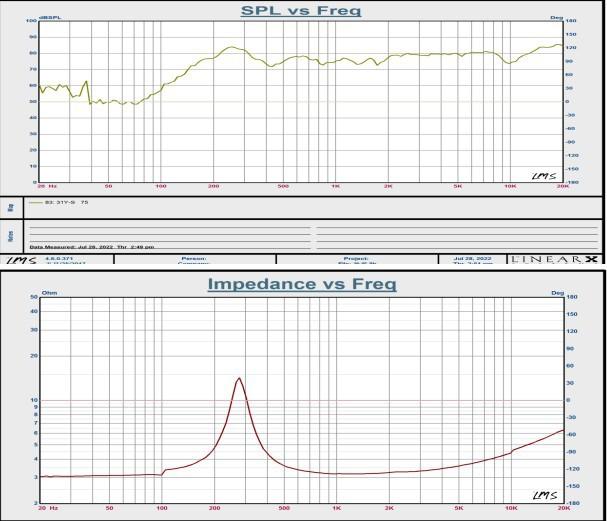
Task: Click the SPL vs Freq title
Action: 301,12
